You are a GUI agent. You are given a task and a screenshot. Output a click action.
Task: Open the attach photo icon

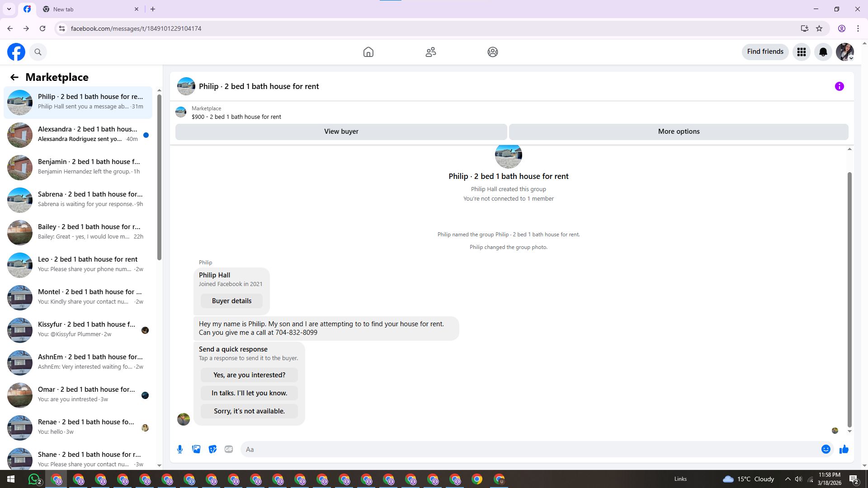point(196,449)
